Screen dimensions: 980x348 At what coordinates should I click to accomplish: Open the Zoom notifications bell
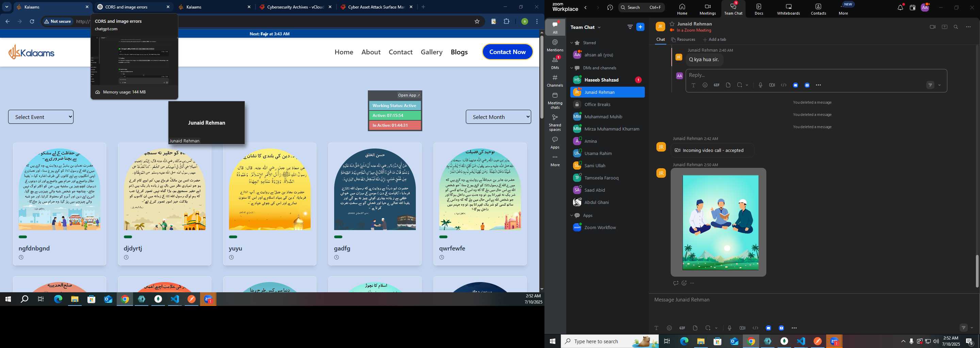(x=900, y=7)
